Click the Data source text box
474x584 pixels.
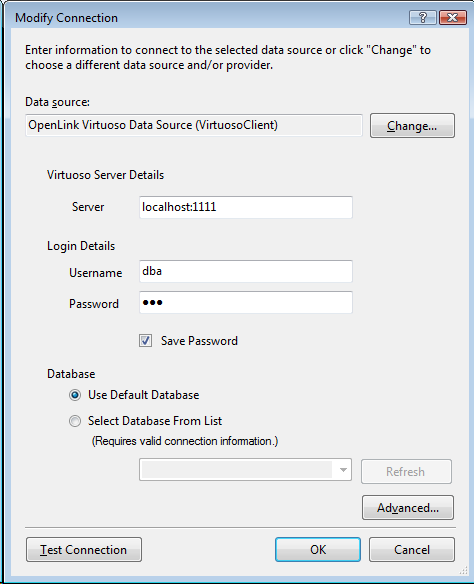click(194, 125)
